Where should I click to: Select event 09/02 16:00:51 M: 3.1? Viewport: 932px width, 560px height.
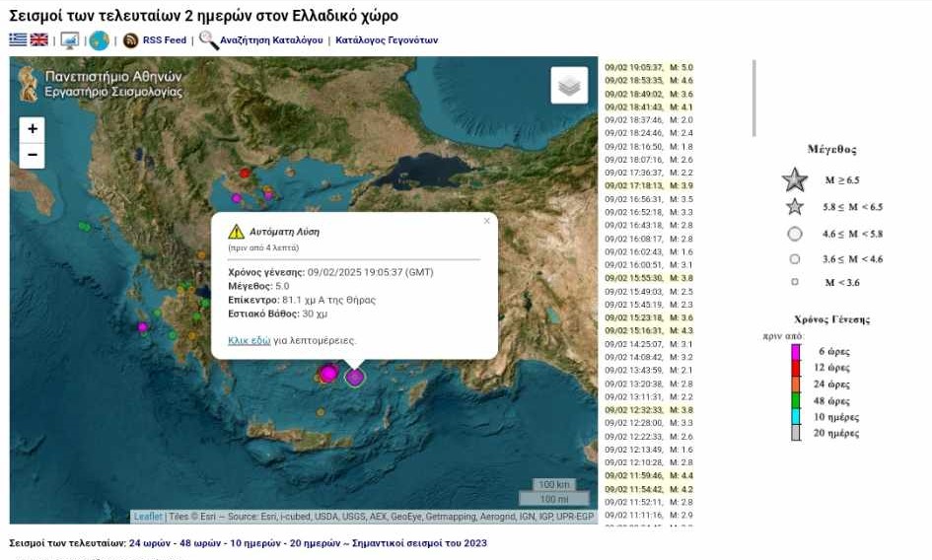[649, 265]
